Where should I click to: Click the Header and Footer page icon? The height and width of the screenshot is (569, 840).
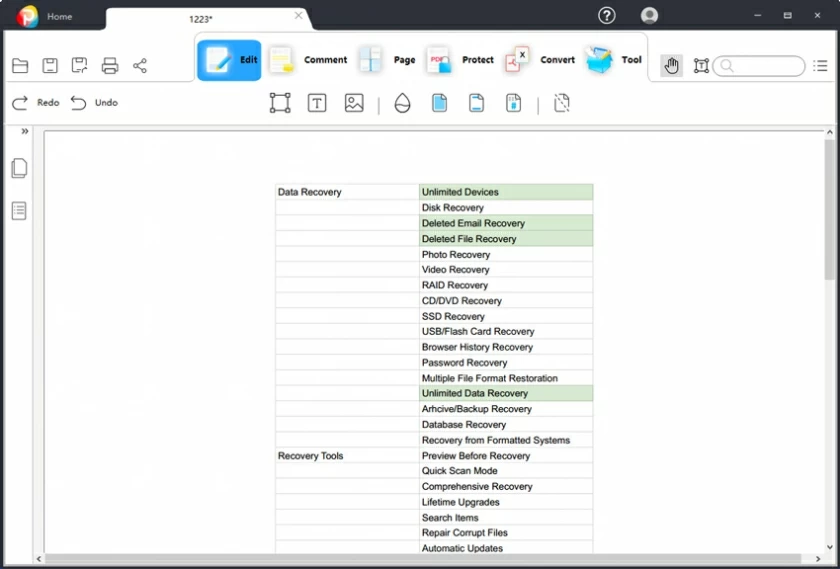[476, 103]
